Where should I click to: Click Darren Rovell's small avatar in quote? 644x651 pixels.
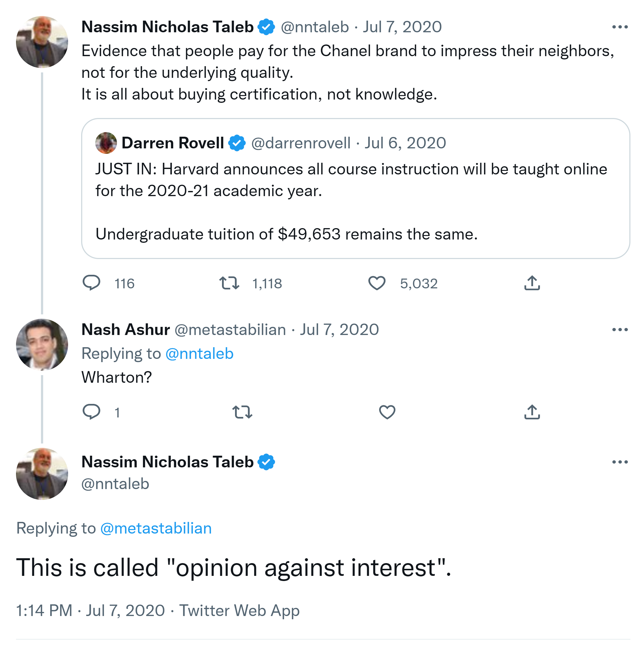tap(106, 143)
